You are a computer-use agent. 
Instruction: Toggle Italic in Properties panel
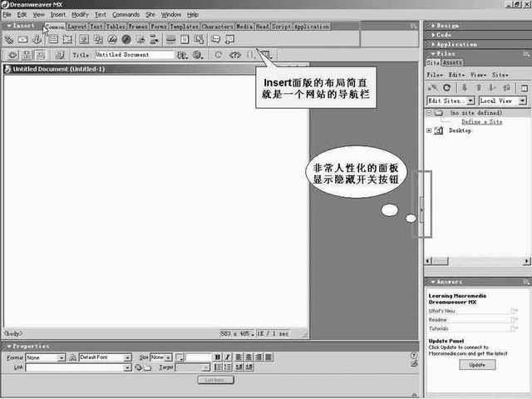(x=228, y=357)
